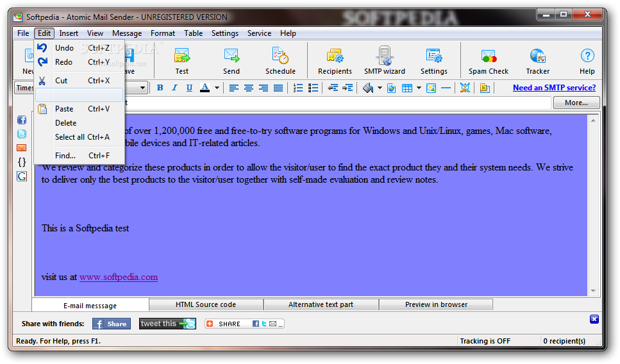The image size is (620, 364).
Task: Click the unsubscribe link icon in formatting bar
Action: (x=465, y=88)
